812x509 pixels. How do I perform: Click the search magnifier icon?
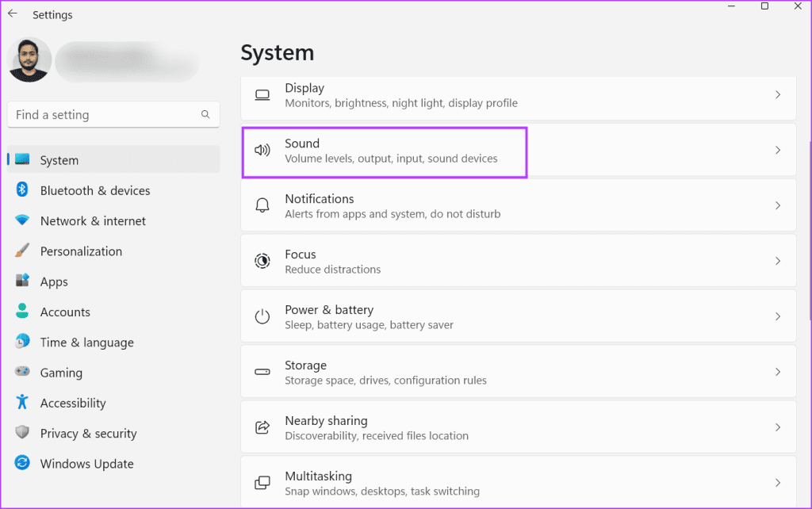pyautogui.click(x=205, y=115)
